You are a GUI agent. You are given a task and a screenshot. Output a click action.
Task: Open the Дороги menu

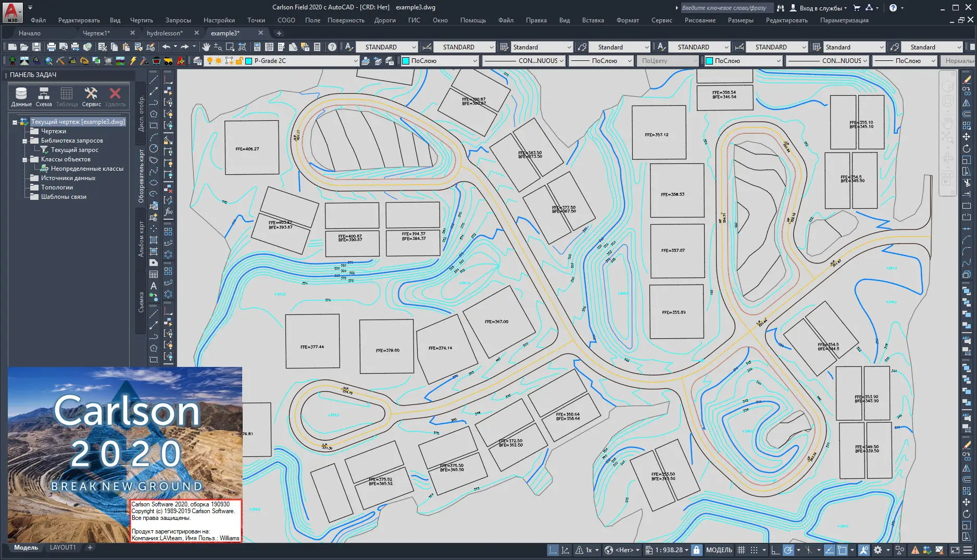tap(385, 20)
